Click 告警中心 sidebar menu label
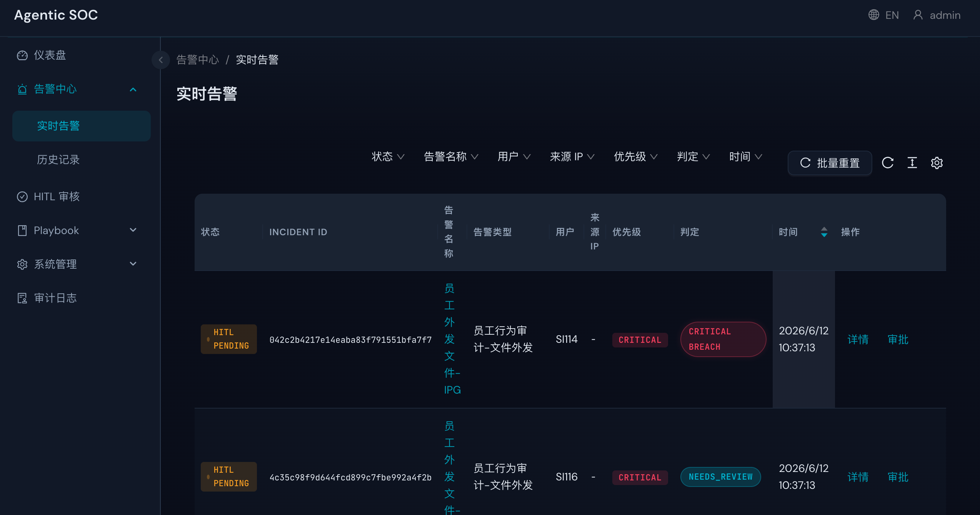The image size is (980, 515). (55, 89)
